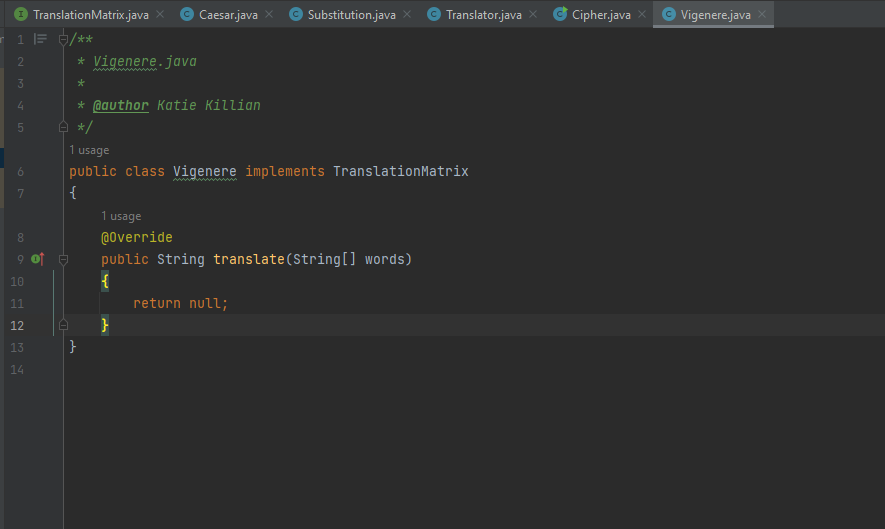Click the implements-method gutter icon on line 9

pyautogui.click(x=38, y=259)
